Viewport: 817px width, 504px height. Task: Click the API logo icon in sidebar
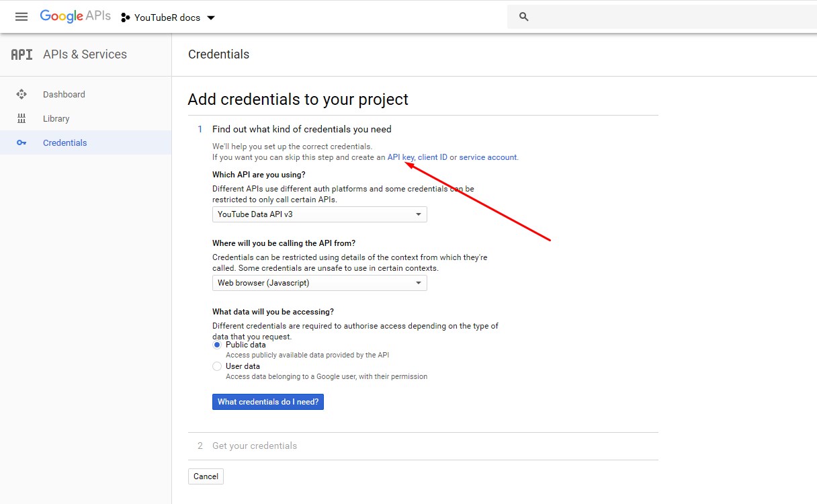coord(21,55)
